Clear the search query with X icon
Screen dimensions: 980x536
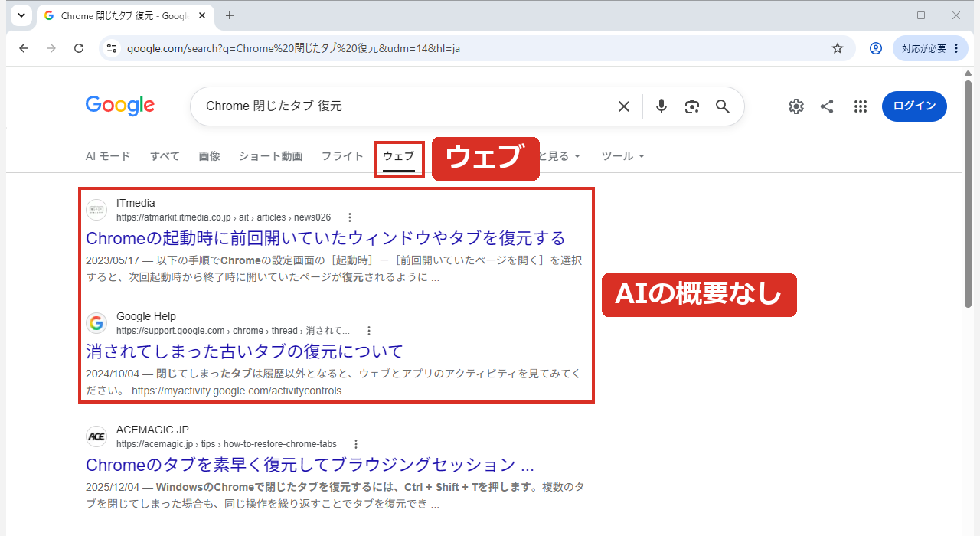624,106
